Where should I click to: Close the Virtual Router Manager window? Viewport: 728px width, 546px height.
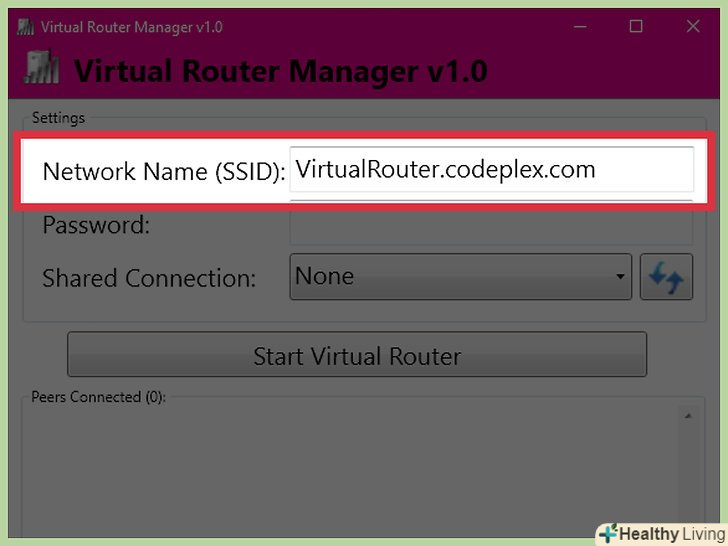[x=693, y=26]
